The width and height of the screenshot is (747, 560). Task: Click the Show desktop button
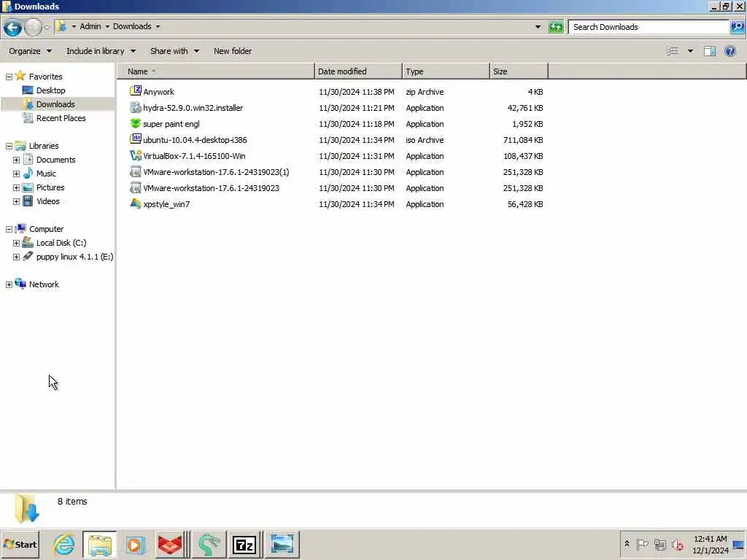click(x=740, y=544)
